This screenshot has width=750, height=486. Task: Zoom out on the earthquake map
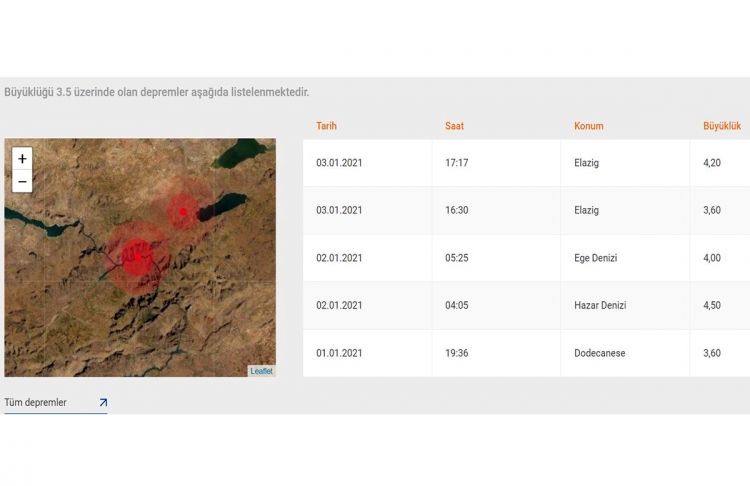point(22,182)
